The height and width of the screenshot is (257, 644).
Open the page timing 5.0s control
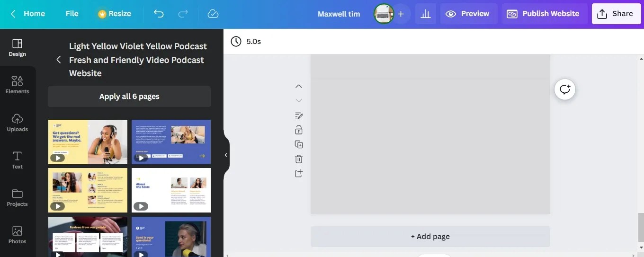pos(246,42)
